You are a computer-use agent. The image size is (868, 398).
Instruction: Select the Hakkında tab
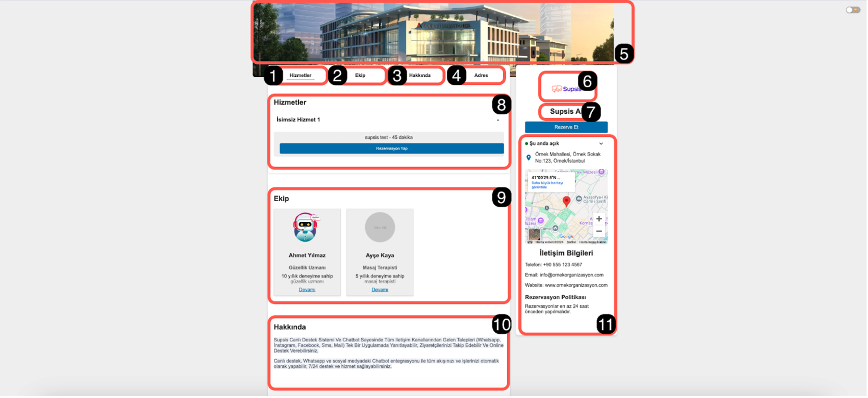420,75
